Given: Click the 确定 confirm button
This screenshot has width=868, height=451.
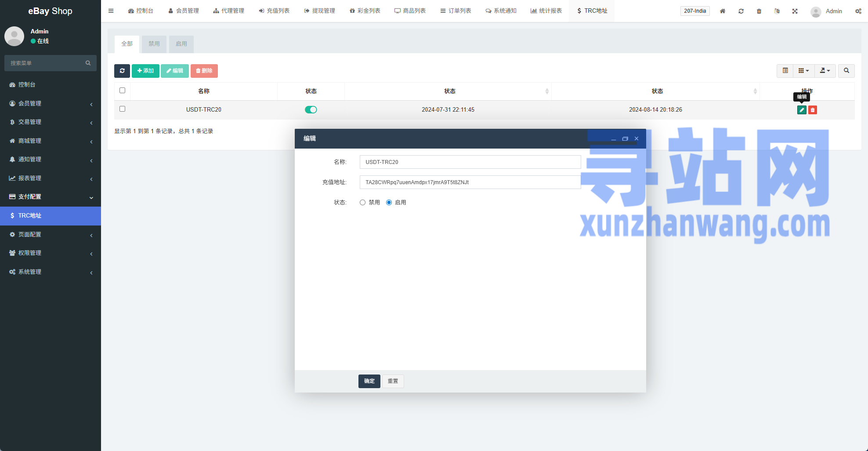Looking at the screenshot, I should click(369, 381).
